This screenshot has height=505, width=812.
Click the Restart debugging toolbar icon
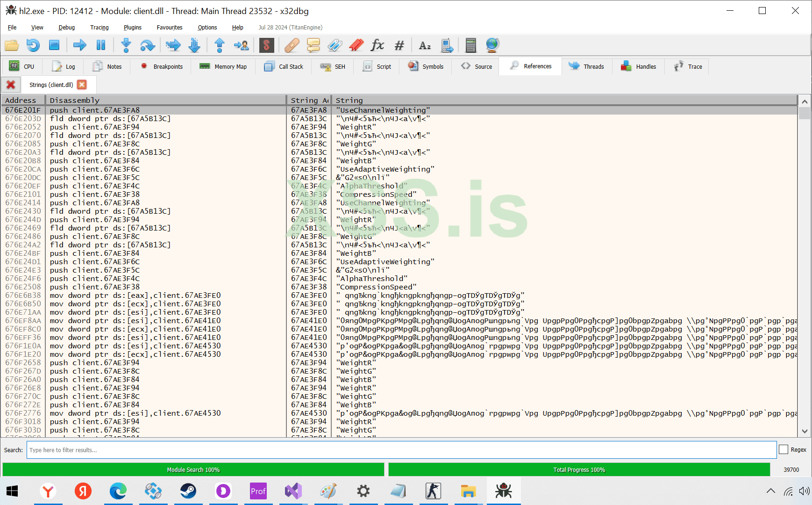[33, 45]
